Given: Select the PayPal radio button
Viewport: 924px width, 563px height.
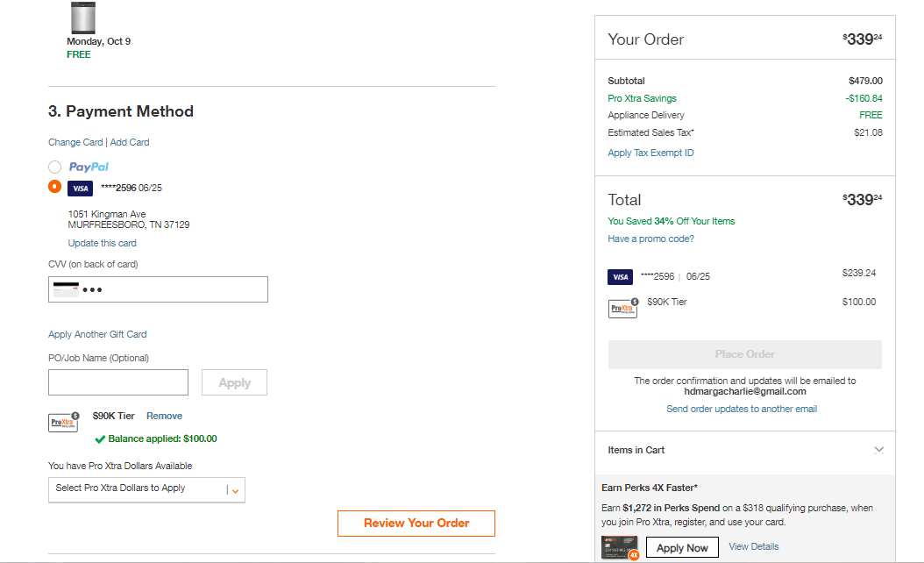Looking at the screenshot, I should (x=55, y=167).
